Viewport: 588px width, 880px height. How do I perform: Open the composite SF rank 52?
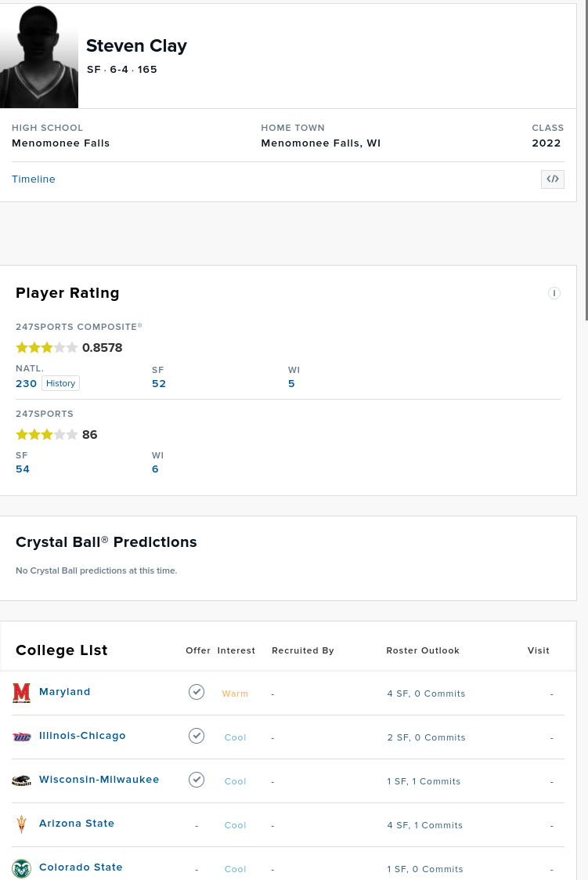coord(159,383)
